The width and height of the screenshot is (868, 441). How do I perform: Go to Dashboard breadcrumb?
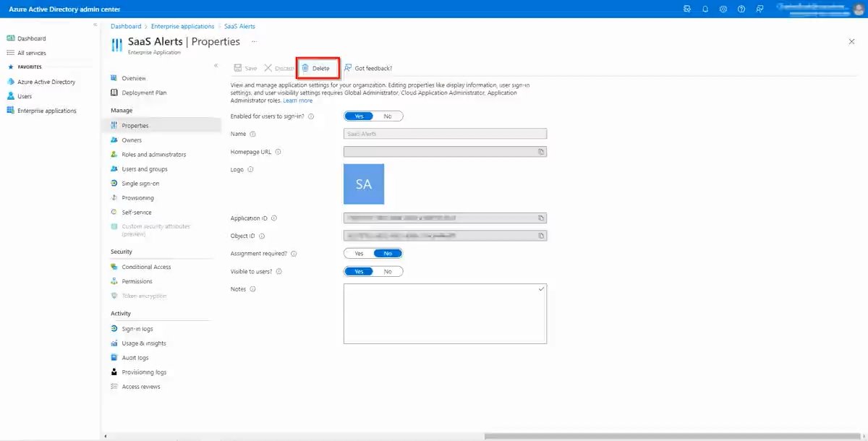(x=126, y=26)
